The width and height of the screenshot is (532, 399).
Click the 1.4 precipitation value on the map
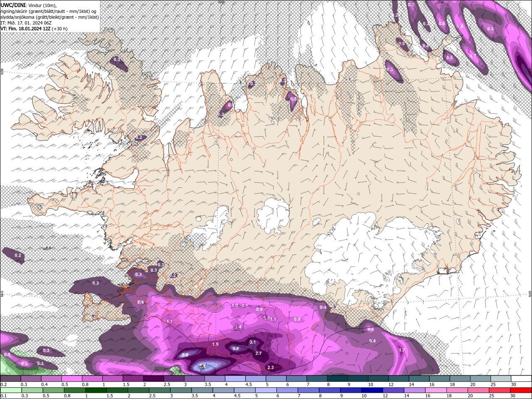(x=238, y=327)
